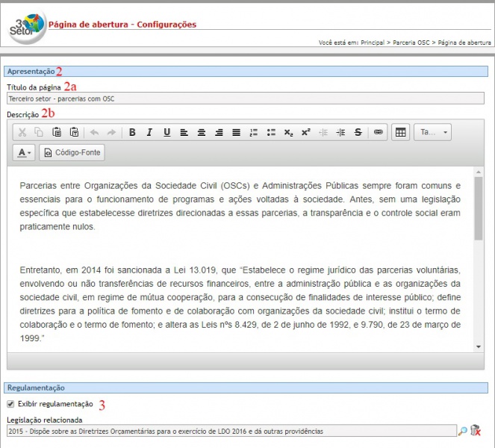Open the Código-Fonte source view
495x448 pixels.
coord(72,153)
